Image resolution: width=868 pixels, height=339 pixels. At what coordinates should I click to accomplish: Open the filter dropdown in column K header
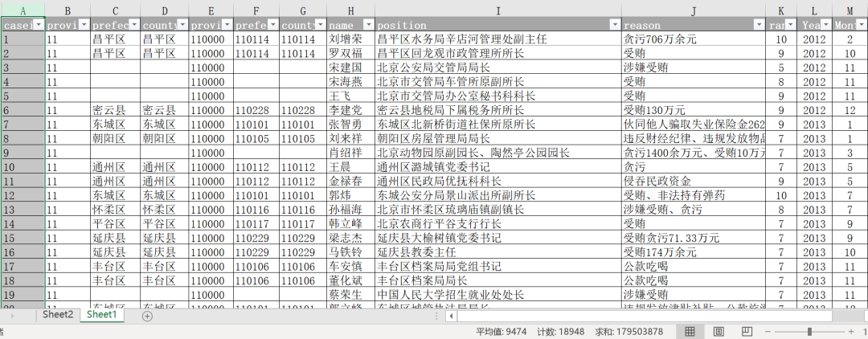point(790,25)
